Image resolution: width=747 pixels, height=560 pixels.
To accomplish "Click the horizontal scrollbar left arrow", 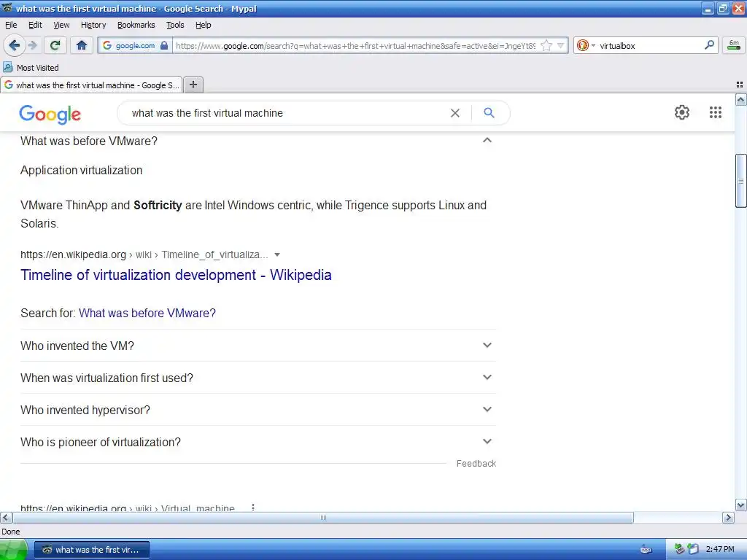I will point(6,518).
